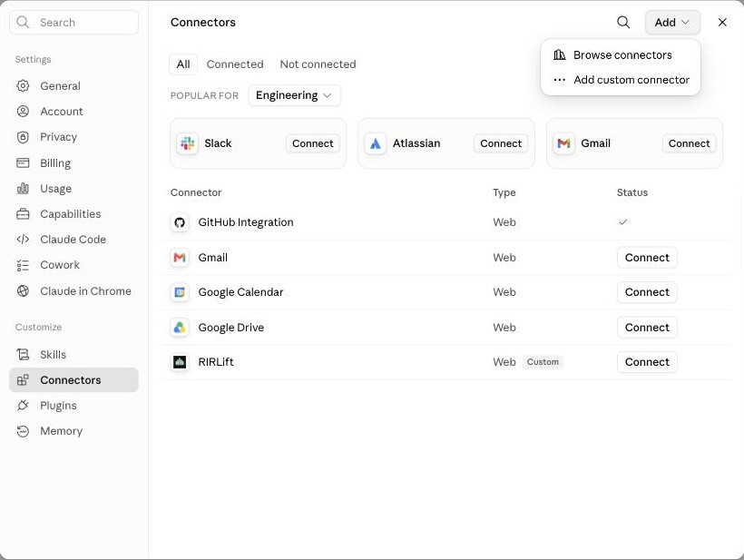The width and height of the screenshot is (744, 560).
Task: Click the sidebar Search input field
Action: click(x=74, y=23)
